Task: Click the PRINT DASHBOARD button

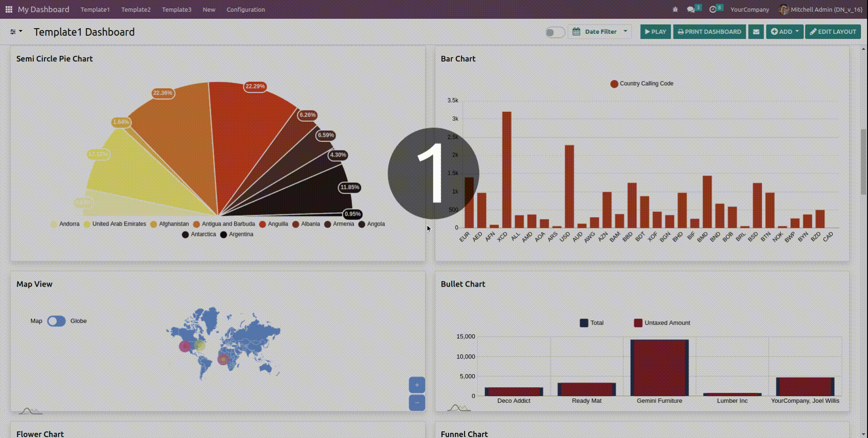Action: 709,32
